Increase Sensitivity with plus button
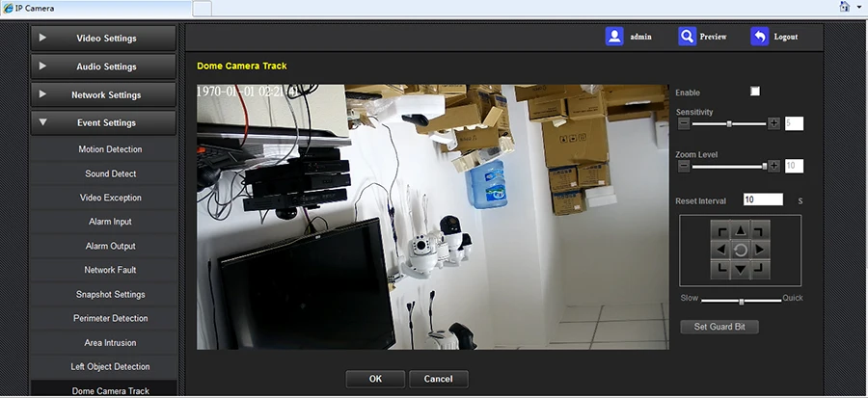 coord(773,123)
